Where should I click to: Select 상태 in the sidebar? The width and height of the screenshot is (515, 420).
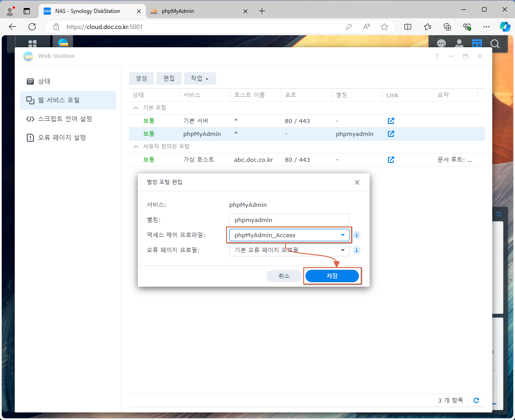point(68,82)
